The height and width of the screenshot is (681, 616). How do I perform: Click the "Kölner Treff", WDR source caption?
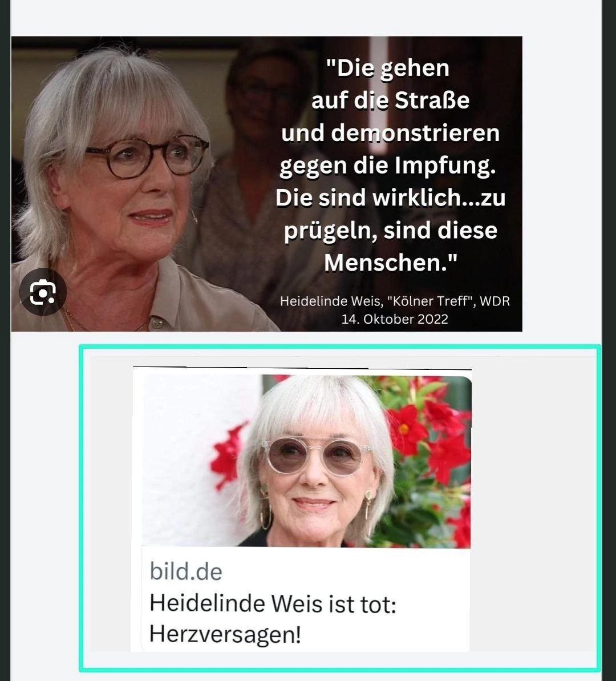448,301
